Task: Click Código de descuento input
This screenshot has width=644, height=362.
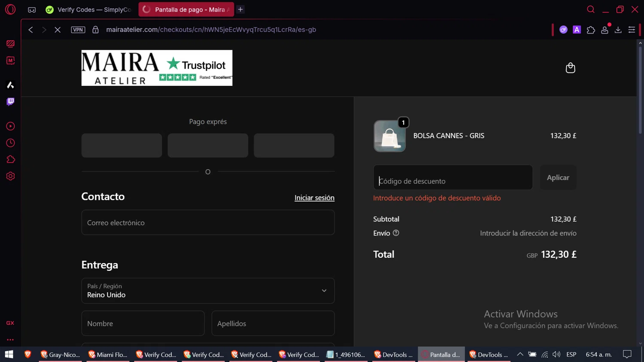Action: point(453,178)
